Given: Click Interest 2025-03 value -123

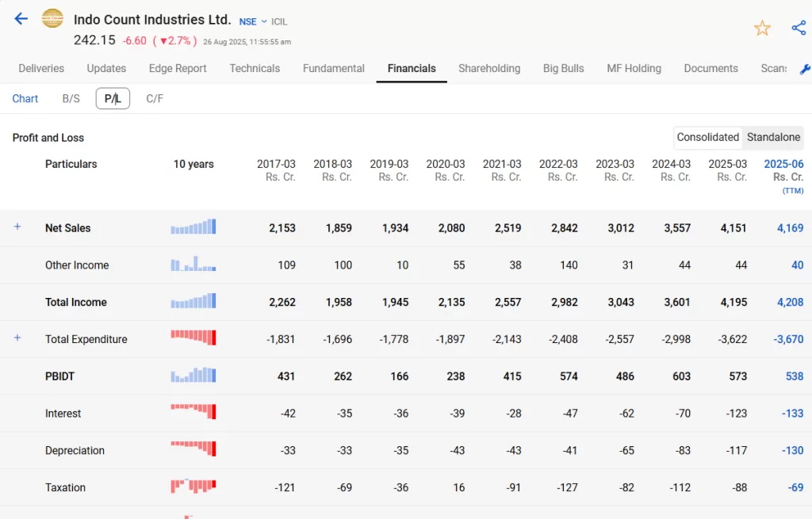Looking at the screenshot, I should tap(737, 414).
